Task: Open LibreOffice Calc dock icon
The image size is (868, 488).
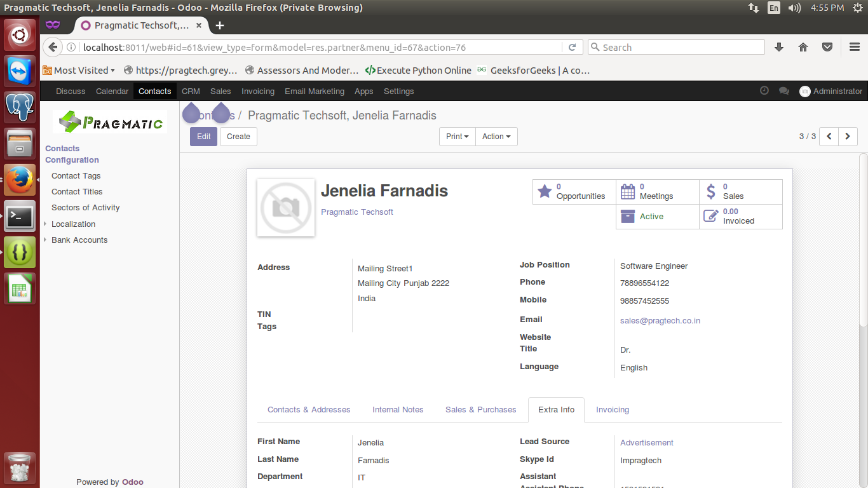Action: (20, 289)
